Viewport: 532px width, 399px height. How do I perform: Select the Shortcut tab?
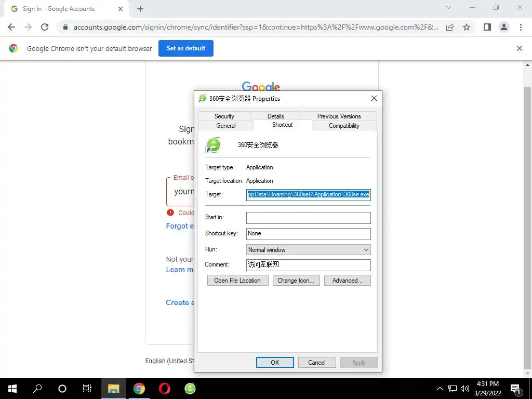pyautogui.click(x=282, y=125)
